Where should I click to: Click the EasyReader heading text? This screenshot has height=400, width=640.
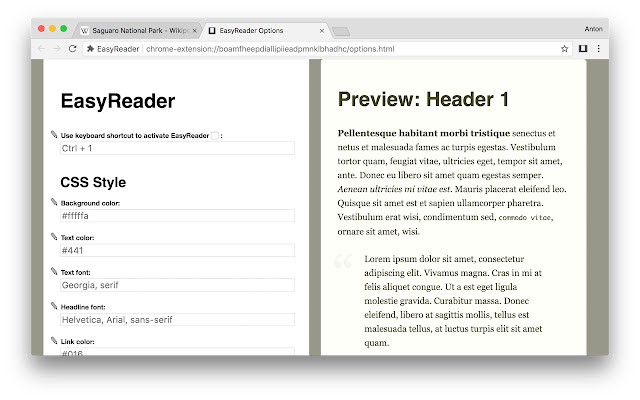pyautogui.click(x=118, y=101)
